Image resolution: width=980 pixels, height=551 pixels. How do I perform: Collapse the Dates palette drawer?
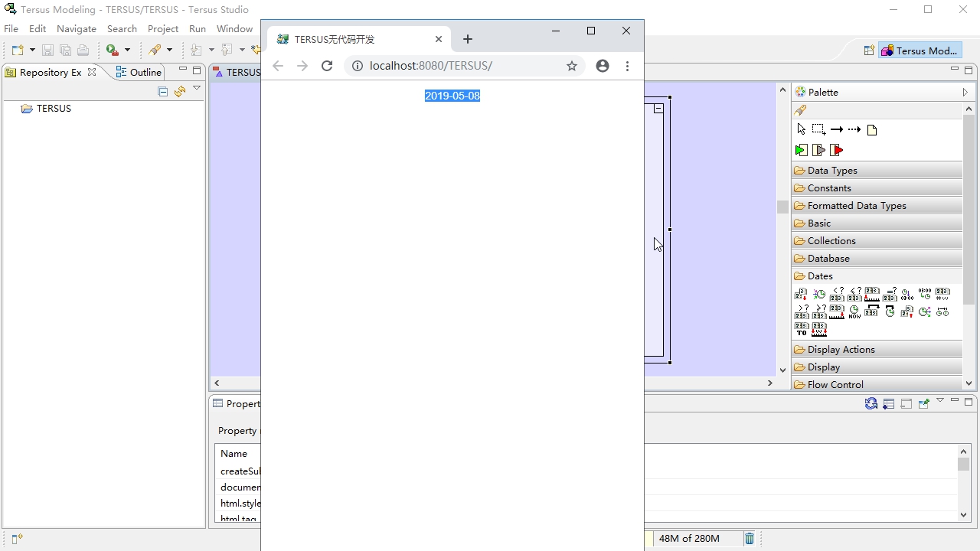[x=877, y=276]
